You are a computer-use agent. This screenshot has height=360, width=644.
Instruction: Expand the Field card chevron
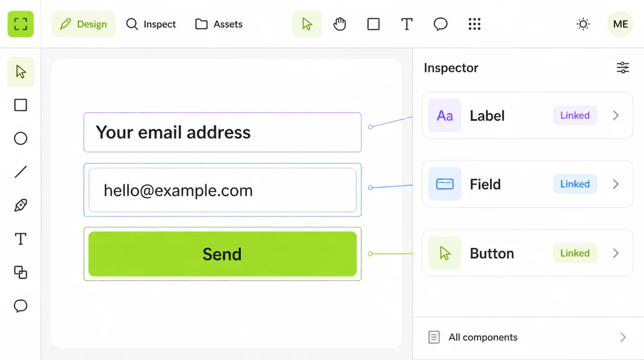click(x=616, y=184)
